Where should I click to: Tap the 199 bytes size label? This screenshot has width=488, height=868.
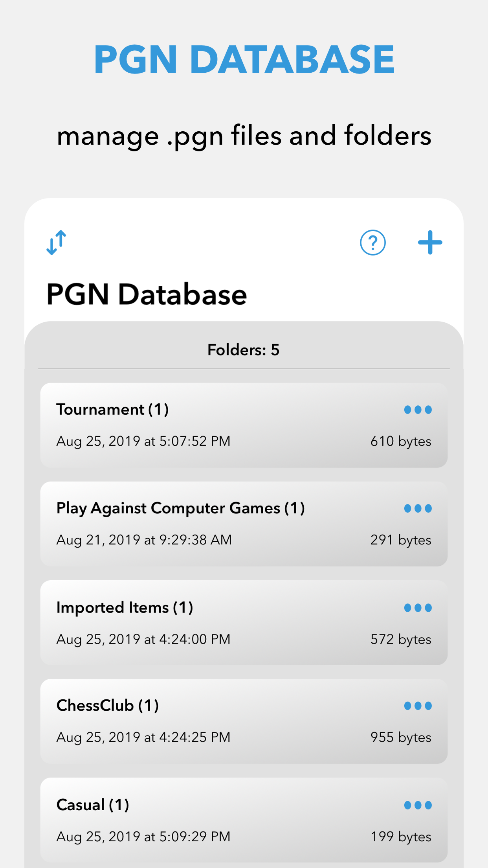[401, 837]
